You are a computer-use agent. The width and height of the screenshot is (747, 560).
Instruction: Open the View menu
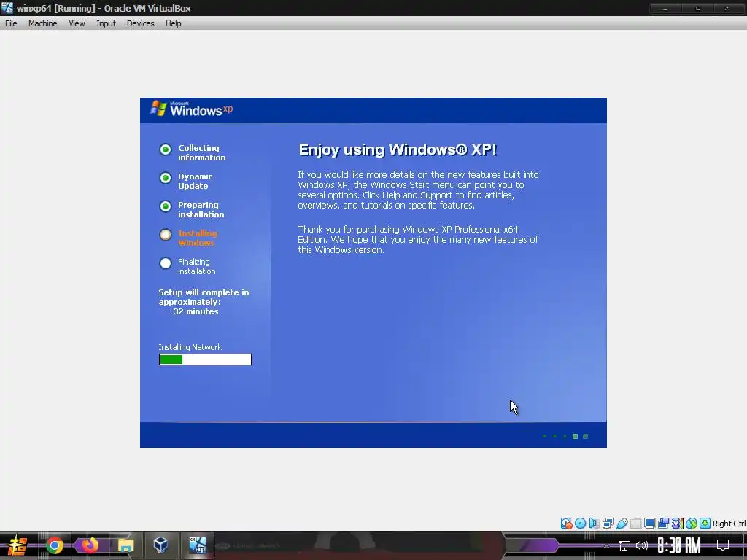pos(77,23)
